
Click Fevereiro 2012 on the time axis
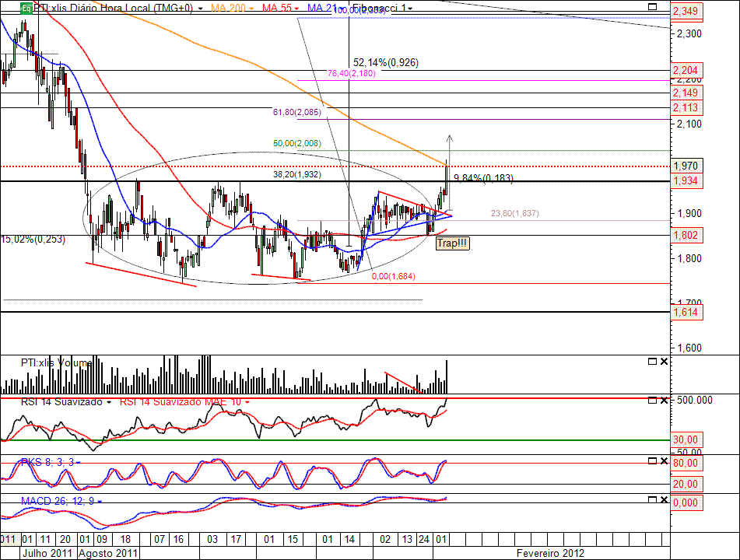(x=550, y=554)
